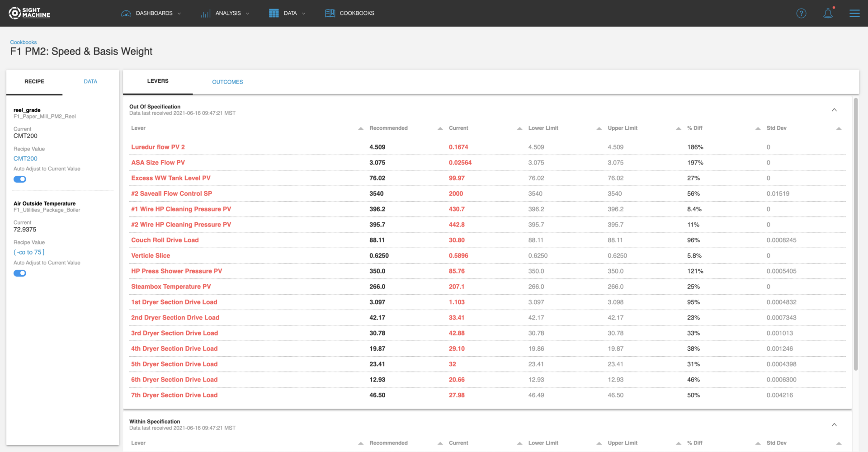Open #2 Saveall Flow Control SP lever
The height and width of the screenshot is (452, 868).
[x=171, y=193]
